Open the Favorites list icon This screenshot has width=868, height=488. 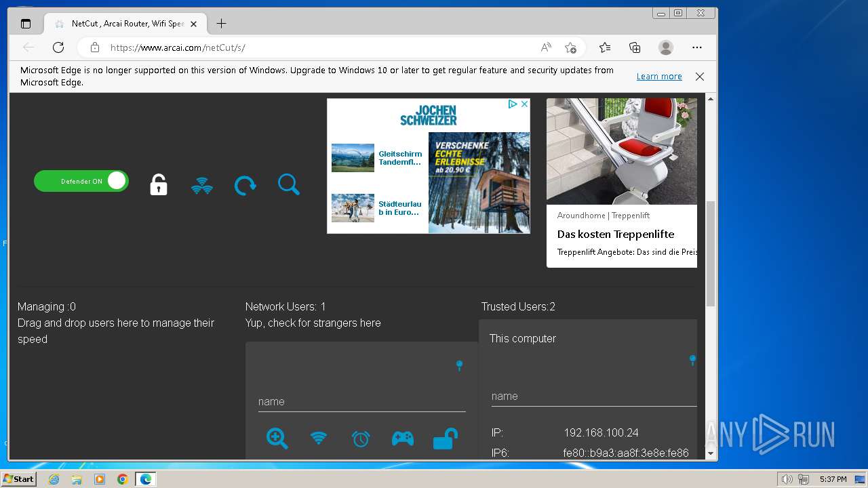point(605,47)
